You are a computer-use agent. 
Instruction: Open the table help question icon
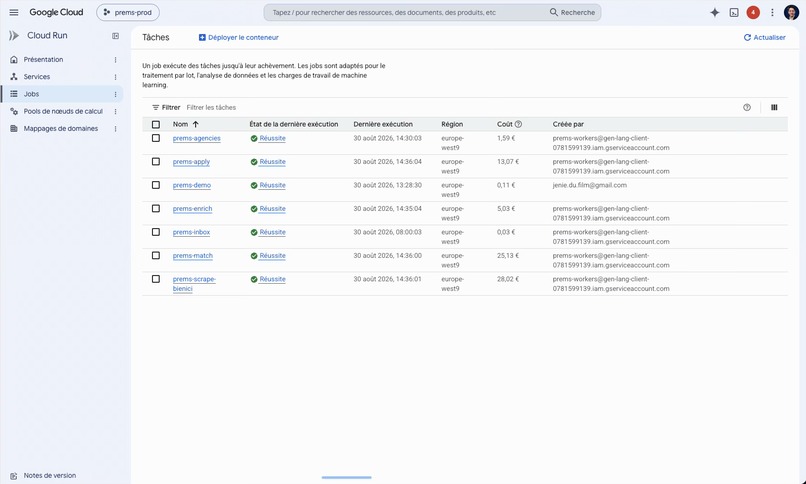point(747,107)
